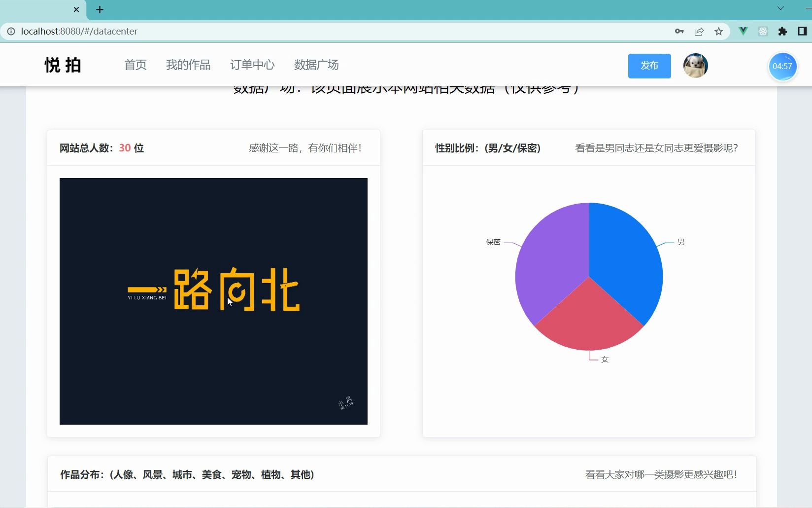This screenshot has height=508, width=812.
Task: Click the 作品分布 card heading
Action: [x=187, y=474]
